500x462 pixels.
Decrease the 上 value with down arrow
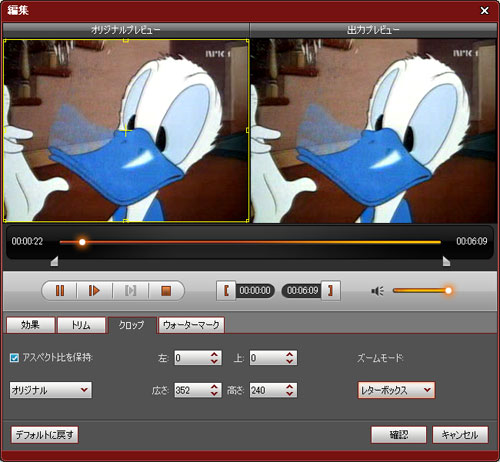[x=290, y=361]
